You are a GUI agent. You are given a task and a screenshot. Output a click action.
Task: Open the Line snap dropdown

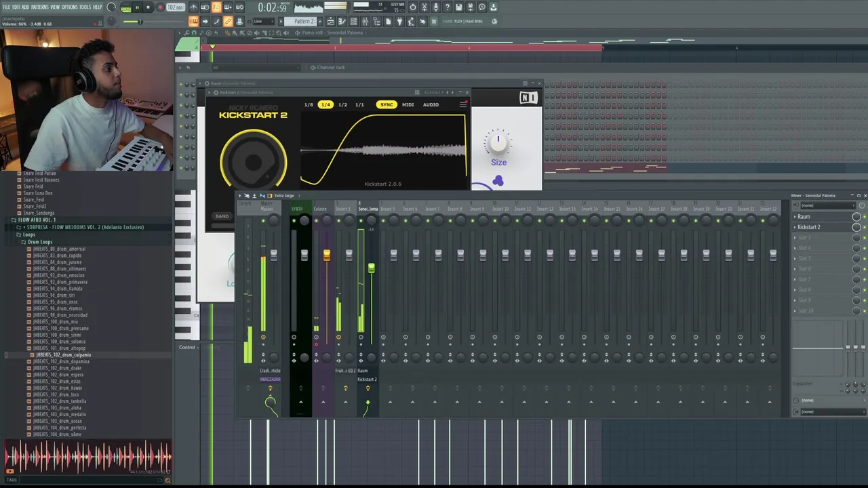pos(263,21)
